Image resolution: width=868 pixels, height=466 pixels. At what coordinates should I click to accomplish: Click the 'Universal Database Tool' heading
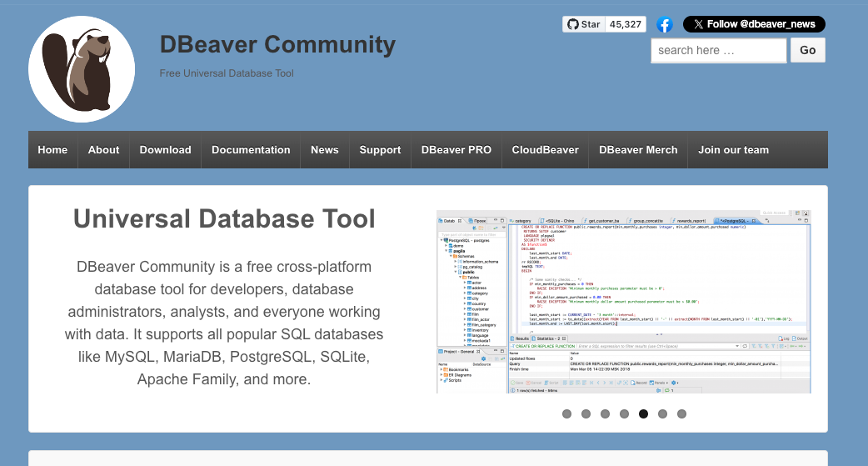click(x=224, y=218)
